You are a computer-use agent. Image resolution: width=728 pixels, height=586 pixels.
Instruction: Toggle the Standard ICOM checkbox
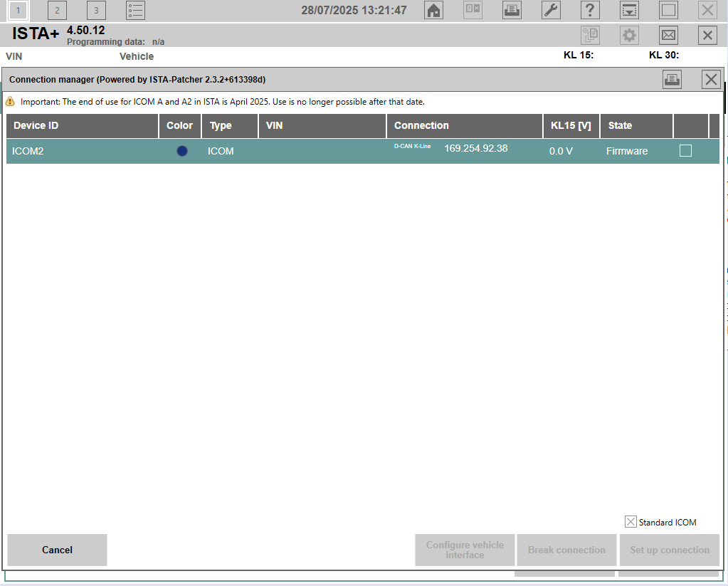coord(631,522)
